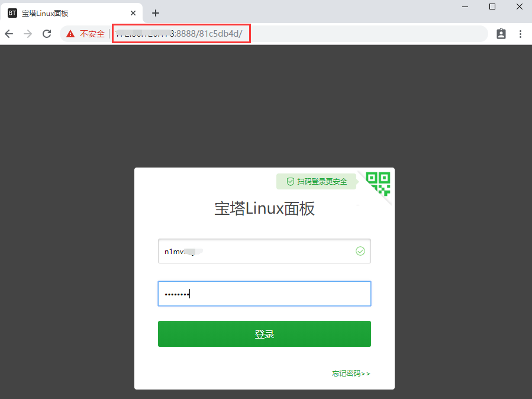This screenshot has width=532, height=399.
Task: Click the red insecure warning triangle
Action: [70, 34]
